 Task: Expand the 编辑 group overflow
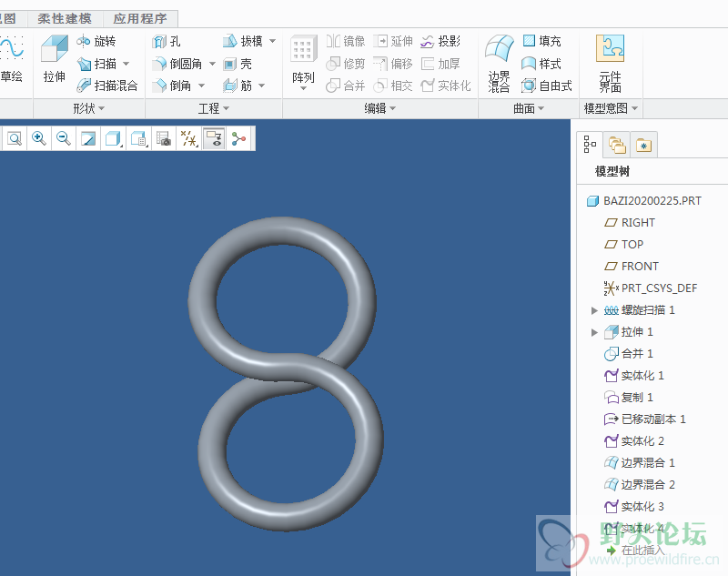point(379,108)
